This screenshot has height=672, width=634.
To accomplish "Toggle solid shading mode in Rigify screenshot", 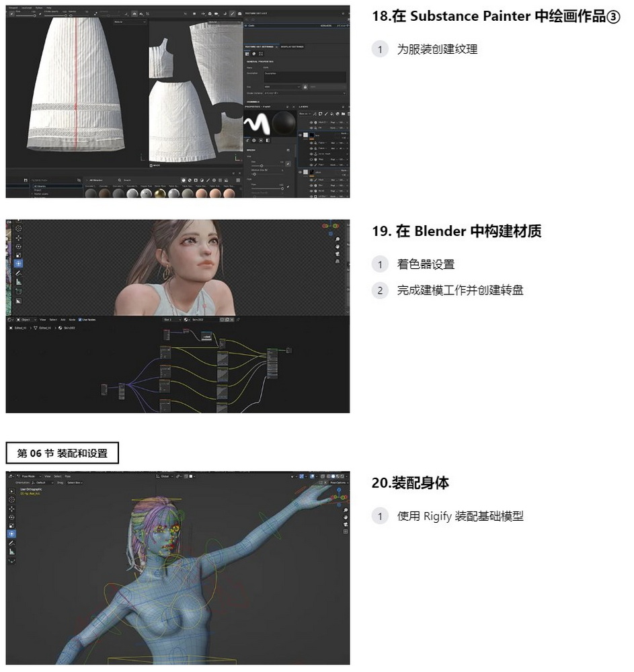I will (x=333, y=476).
